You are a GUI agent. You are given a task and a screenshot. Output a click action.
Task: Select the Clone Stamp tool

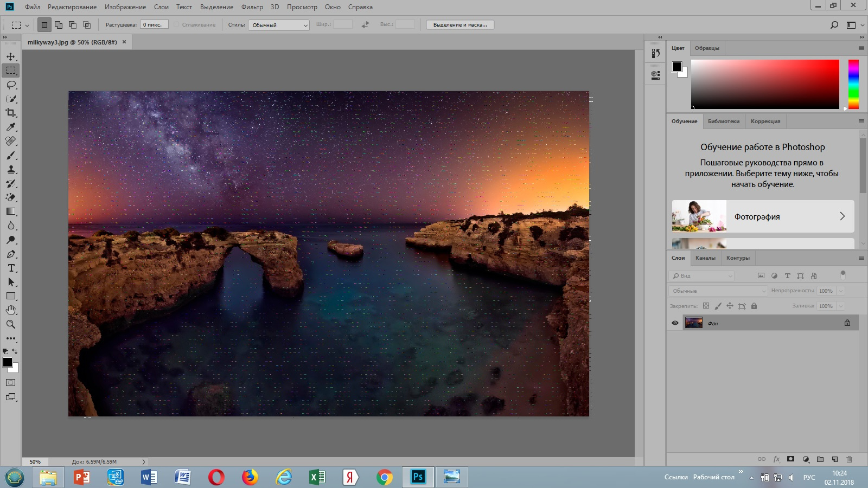(x=11, y=169)
